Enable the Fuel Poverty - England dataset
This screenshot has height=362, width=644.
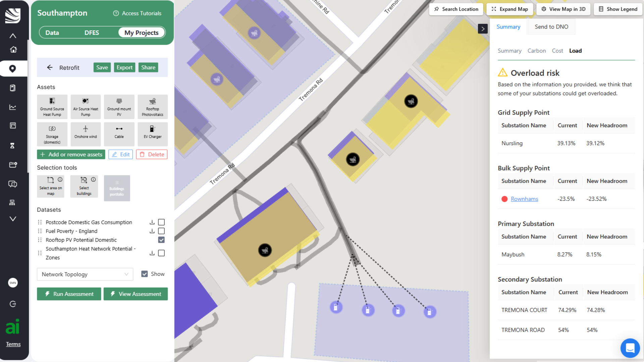(161, 231)
